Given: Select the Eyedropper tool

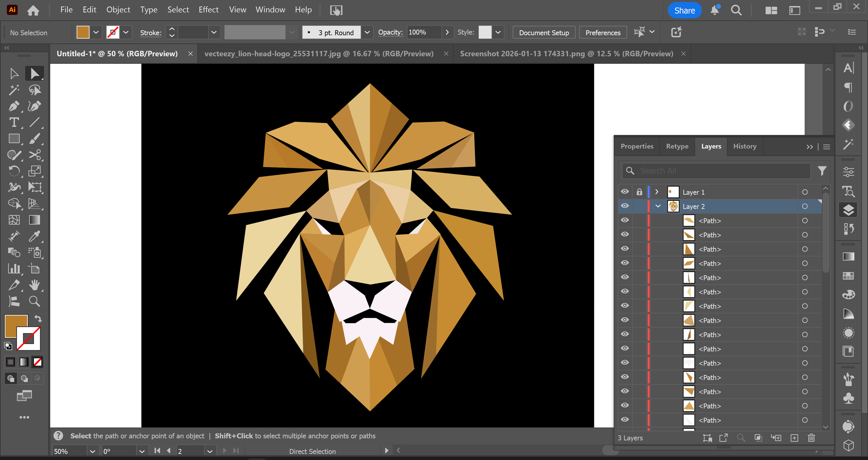Looking at the screenshot, I should 34,236.
